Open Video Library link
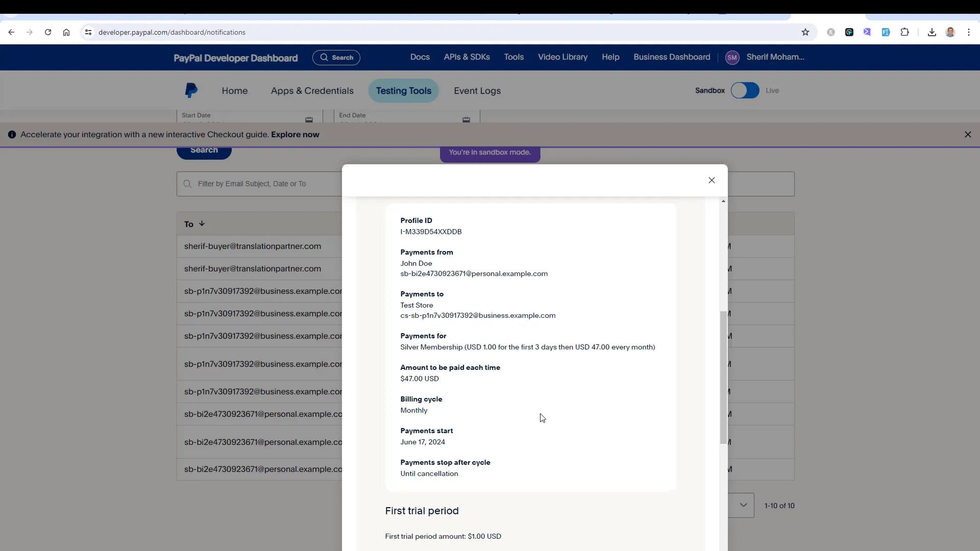Image resolution: width=980 pixels, height=551 pixels. point(562,57)
